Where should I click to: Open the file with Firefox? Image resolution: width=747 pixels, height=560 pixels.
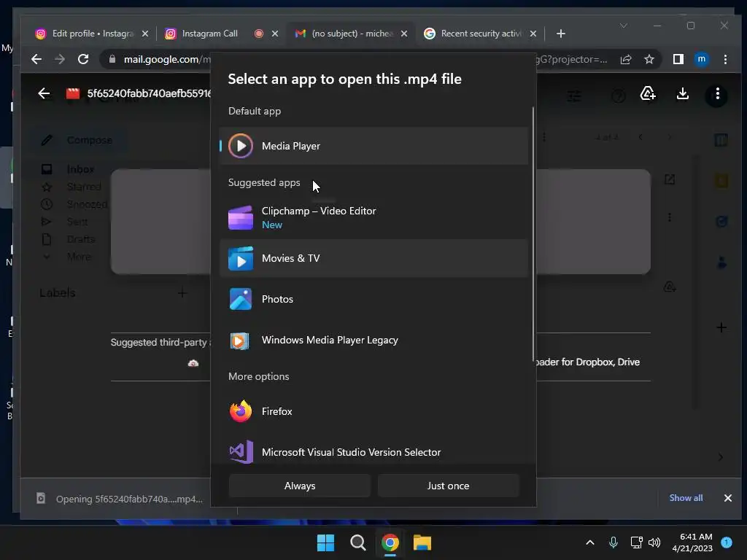[x=374, y=411]
